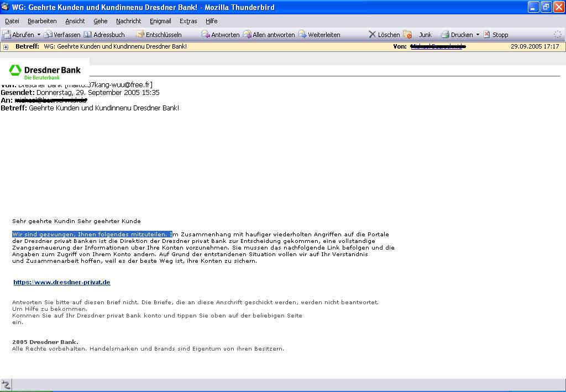Viewport: 566px width, 392px height.
Task: Click the line starting 'Kommen Sie auf Ihr Dresdner privat Bank konto'
Action: (x=157, y=316)
